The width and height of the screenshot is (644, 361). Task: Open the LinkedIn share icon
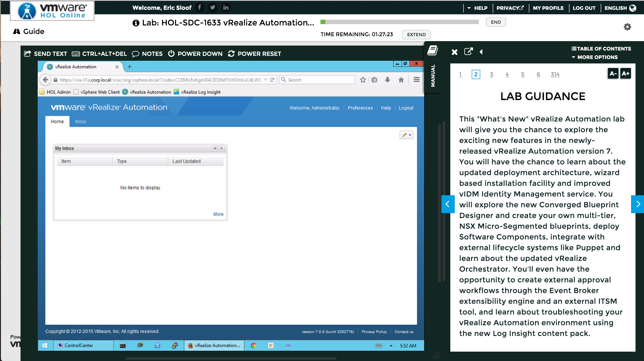pos(226,8)
